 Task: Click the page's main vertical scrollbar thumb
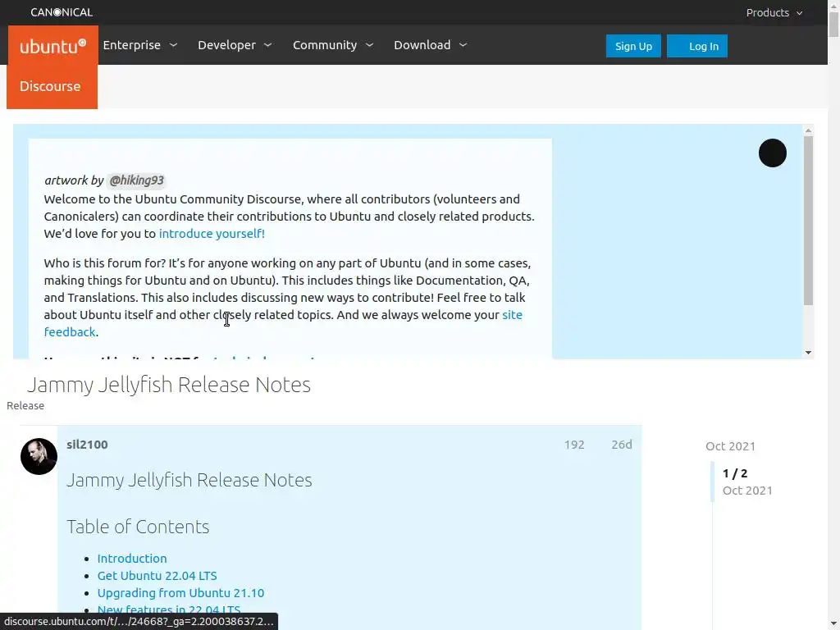click(833, 25)
